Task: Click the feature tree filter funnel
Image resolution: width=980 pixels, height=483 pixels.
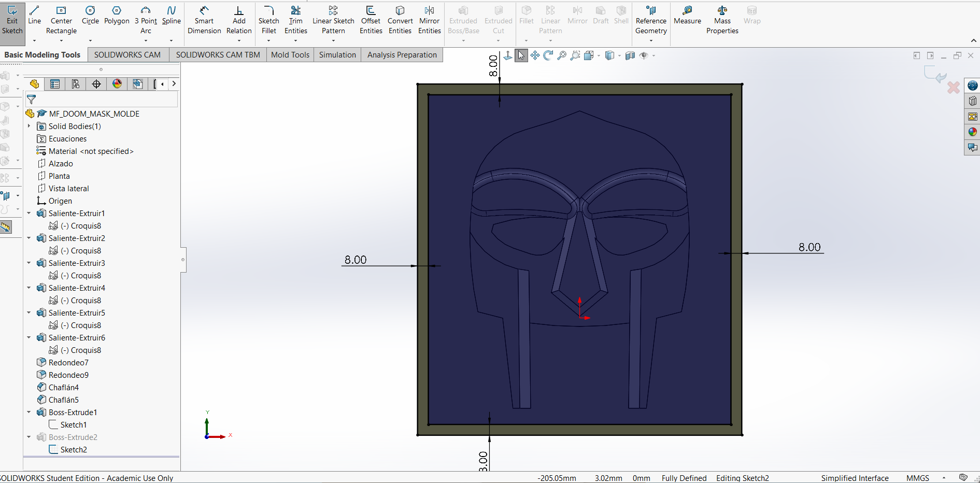Action: [x=32, y=99]
